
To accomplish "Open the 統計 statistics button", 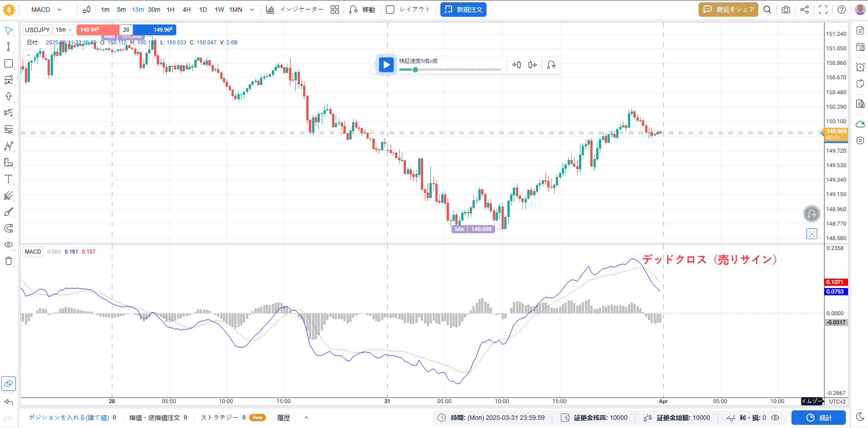I will coord(819,418).
